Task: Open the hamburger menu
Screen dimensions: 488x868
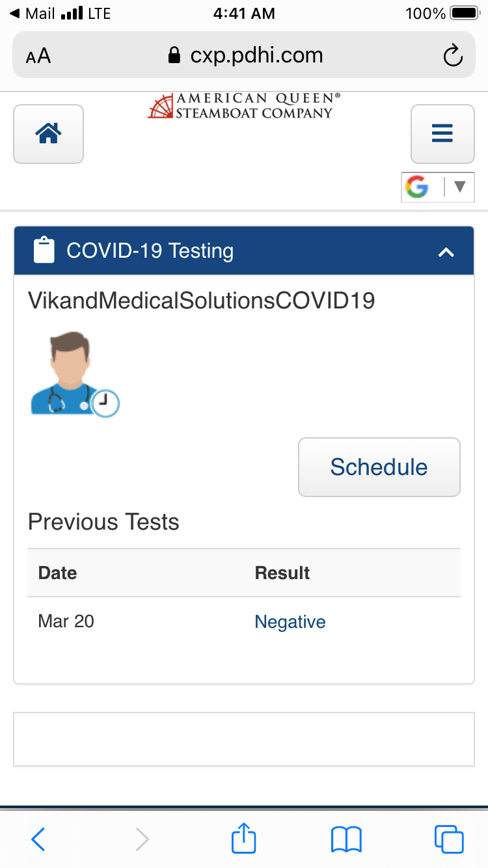Action: coord(442,134)
